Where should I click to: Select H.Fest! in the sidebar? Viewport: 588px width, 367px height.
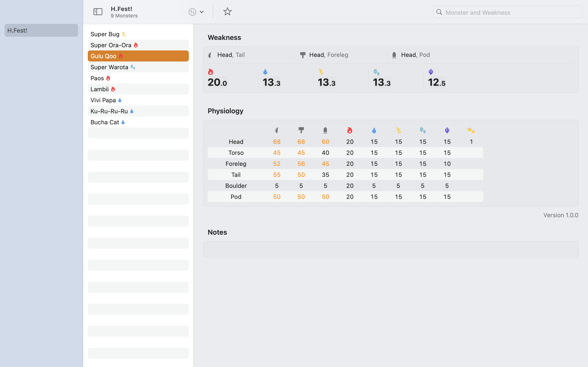click(x=41, y=30)
